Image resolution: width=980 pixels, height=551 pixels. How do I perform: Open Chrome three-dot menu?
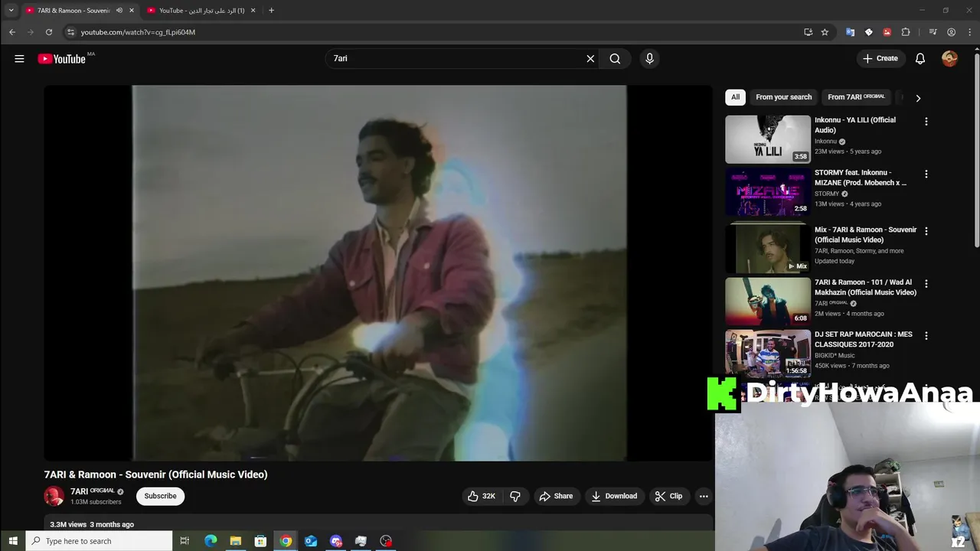click(x=969, y=32)
